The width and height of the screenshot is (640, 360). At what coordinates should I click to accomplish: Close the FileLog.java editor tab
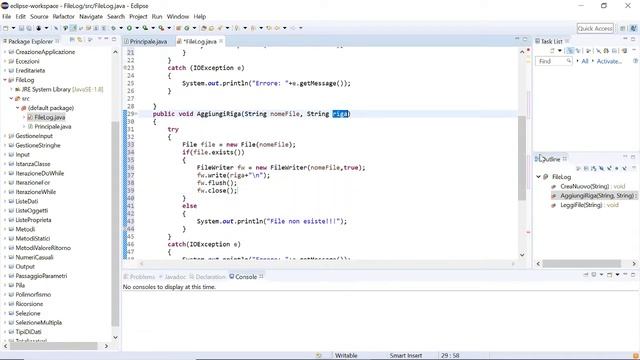point(221,41)
